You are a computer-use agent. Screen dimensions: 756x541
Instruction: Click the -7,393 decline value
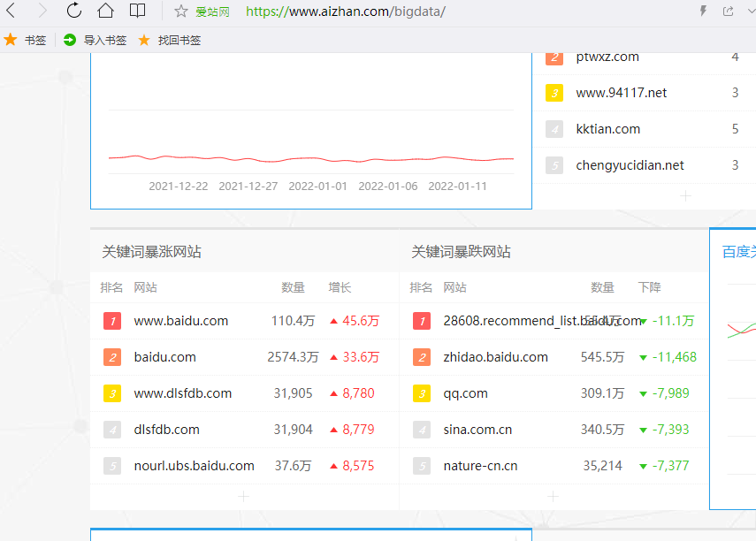click(670, 430)
